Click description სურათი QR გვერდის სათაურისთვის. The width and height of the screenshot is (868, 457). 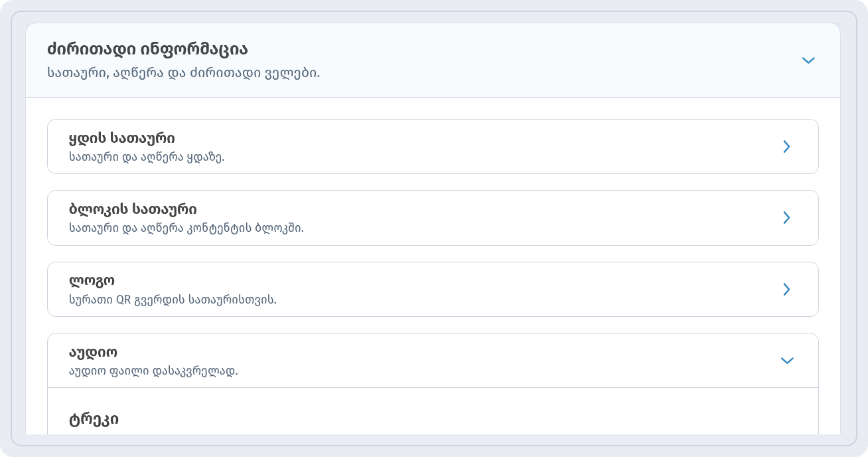(x=173, y=300)
